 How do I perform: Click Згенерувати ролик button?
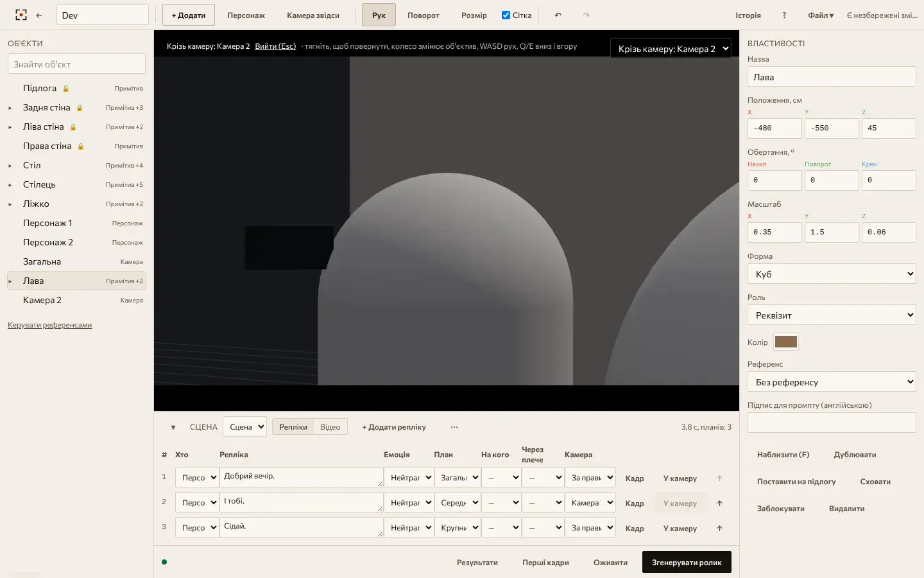point(687,562)
